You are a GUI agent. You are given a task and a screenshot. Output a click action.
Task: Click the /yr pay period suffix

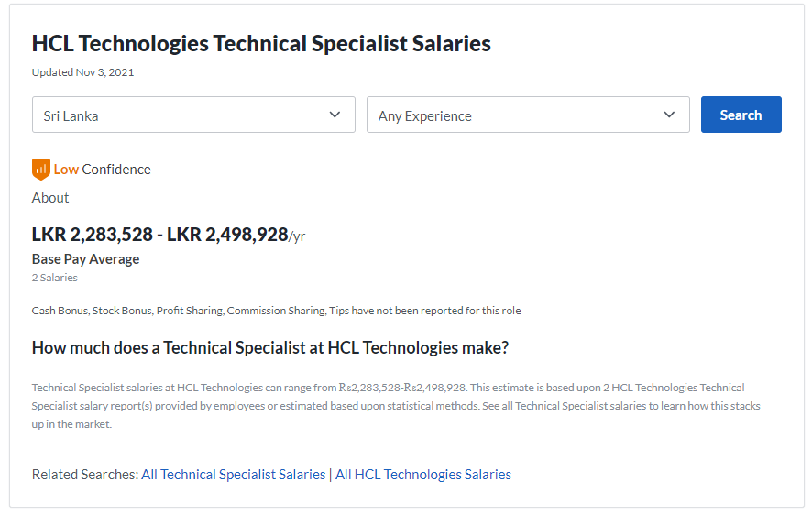[x=297, y=236]
